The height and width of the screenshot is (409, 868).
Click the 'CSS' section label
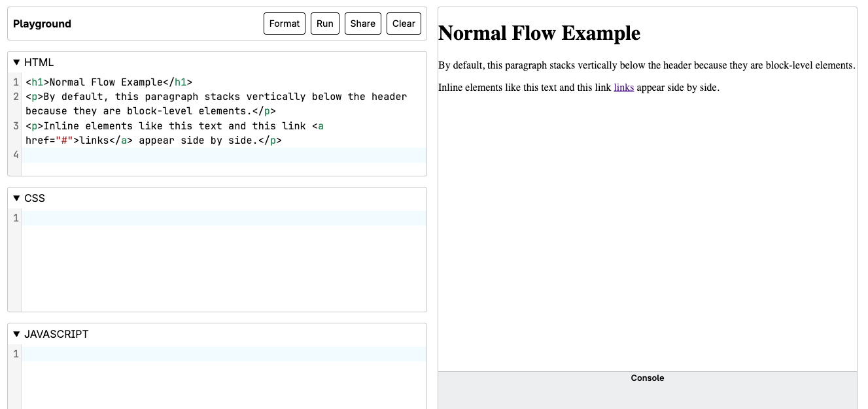[x=35, y=199]
